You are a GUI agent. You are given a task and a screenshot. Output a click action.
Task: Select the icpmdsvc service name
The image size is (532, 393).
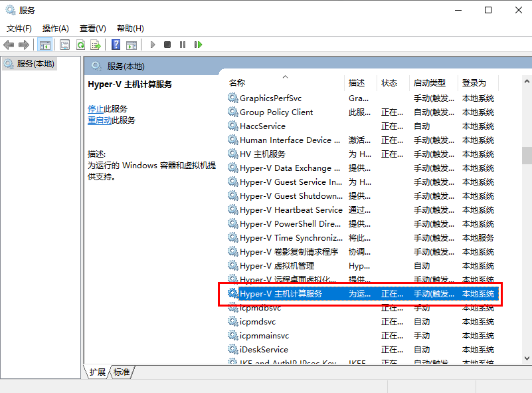[258, 322]
